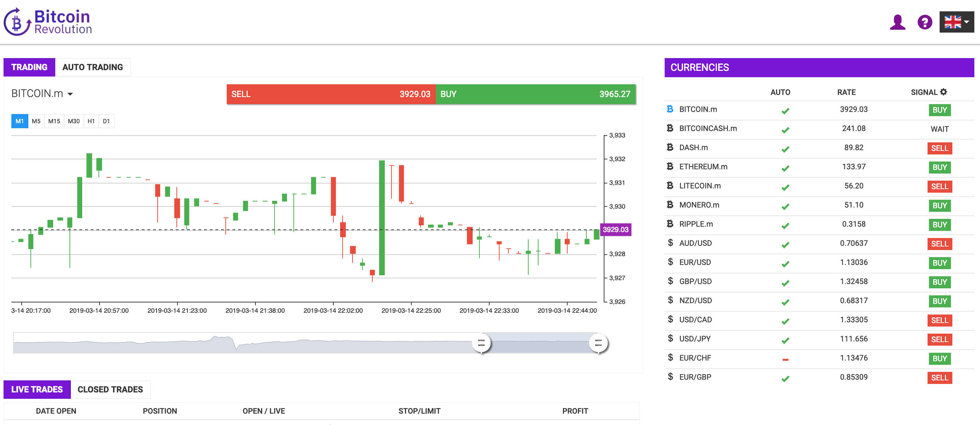The width and height of the screenshot is (980, 425).
Task: Click the signal settings gear icon
Action: pos(944,92)
